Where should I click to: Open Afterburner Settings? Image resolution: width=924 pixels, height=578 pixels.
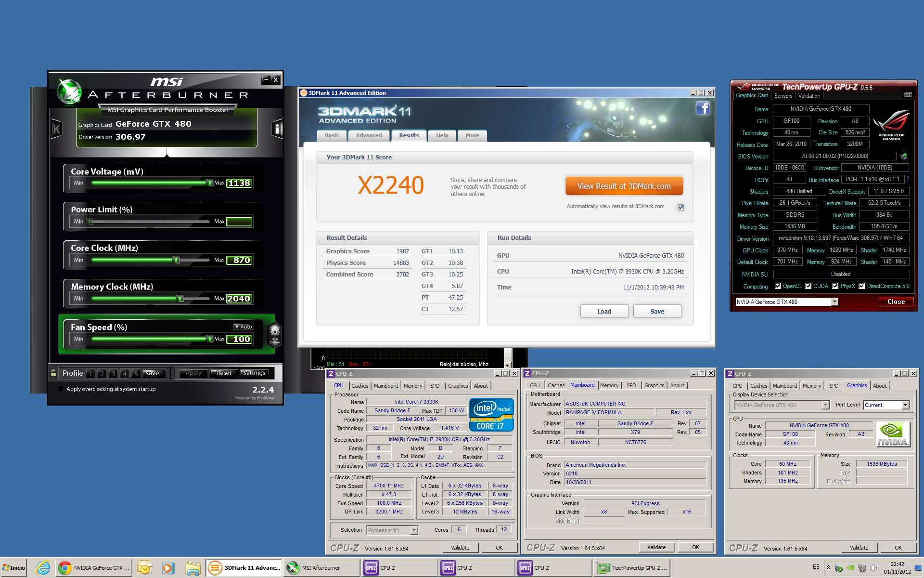point(254,373)
